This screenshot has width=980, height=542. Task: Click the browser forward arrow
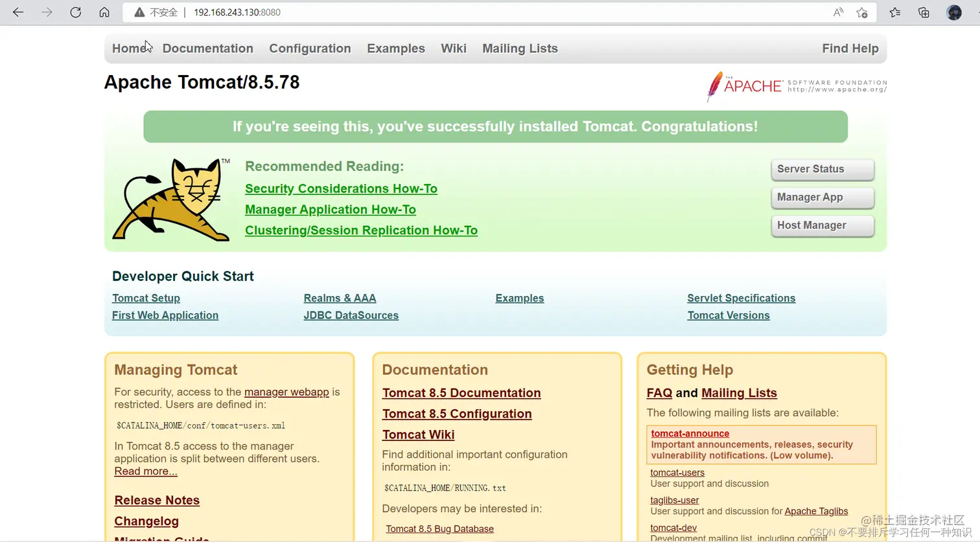47,12
